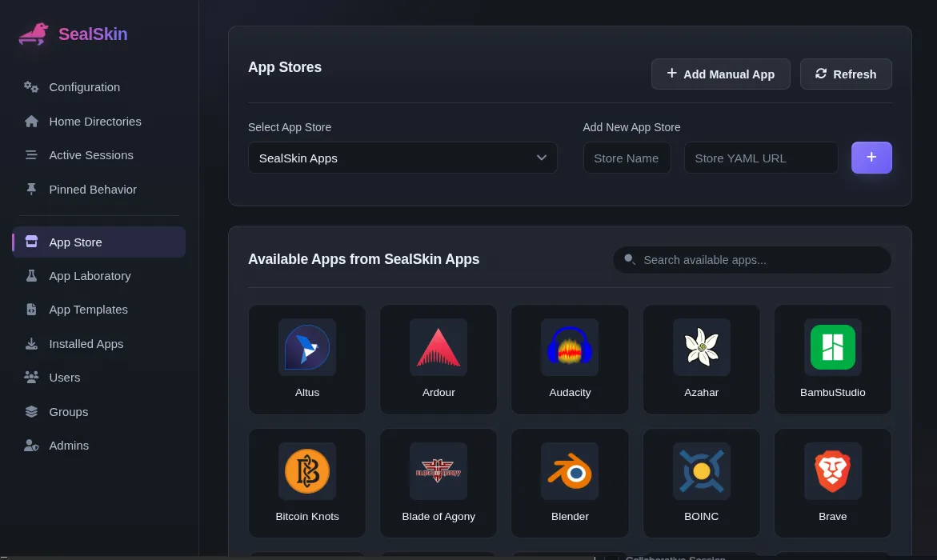
Task: Click the Ardour red triangle icon
Action: point(438,347)
